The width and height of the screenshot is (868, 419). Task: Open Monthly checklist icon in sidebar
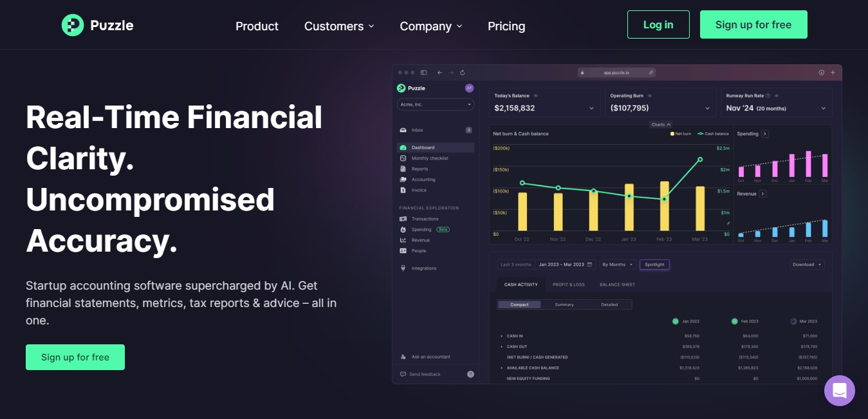[403, 158]
